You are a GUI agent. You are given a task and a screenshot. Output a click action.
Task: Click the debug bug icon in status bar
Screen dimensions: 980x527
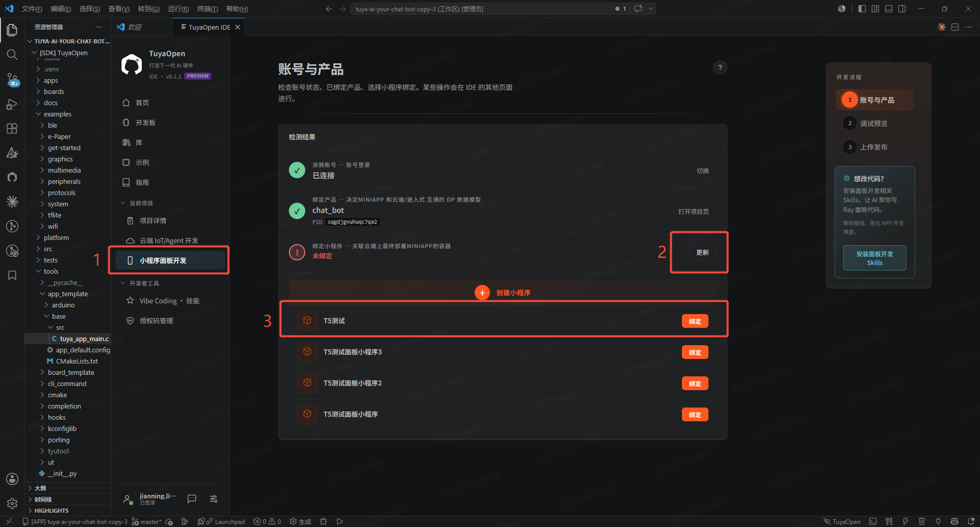[x=323, y=521]
